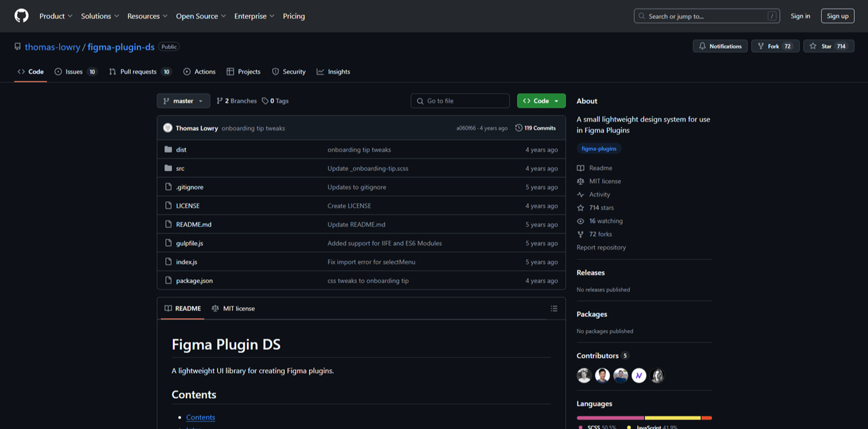The width and height of the screenshot is (868, 429).
Task: Select the README tab in file viewer
Action: click(183, 309)
